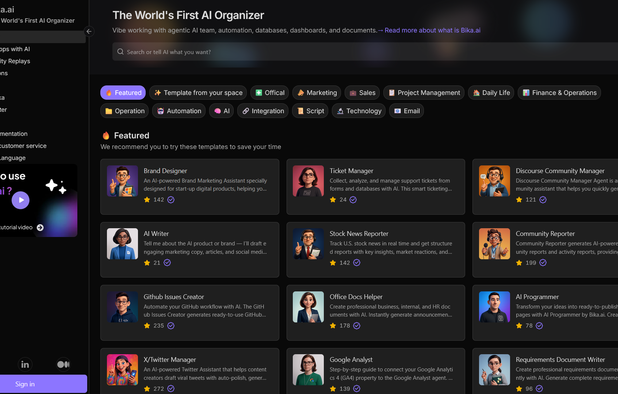Select the AI category tab
The image size is (618, 394).
[222, 111]
